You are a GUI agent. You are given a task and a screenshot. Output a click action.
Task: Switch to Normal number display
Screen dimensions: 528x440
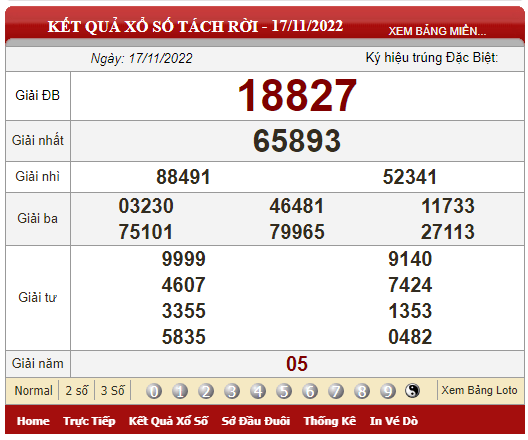click(x=33, y=391)
